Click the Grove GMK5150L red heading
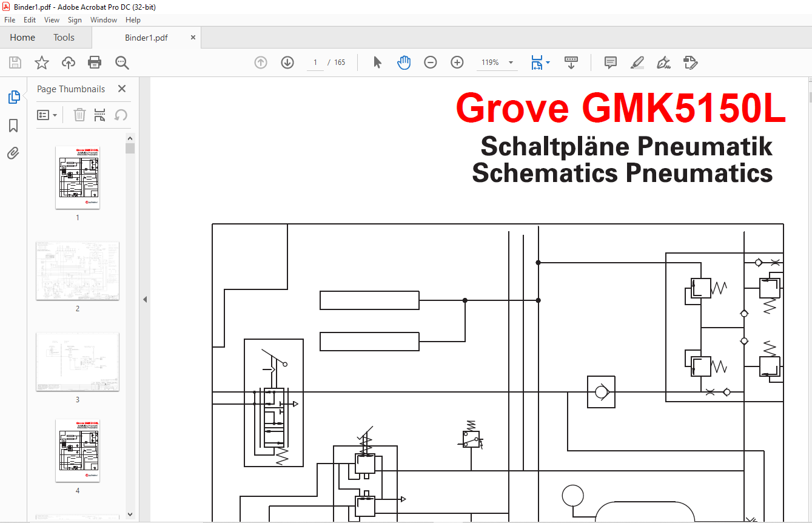The width and height of the screenshot is (812, 523). [x=620, y=108]
